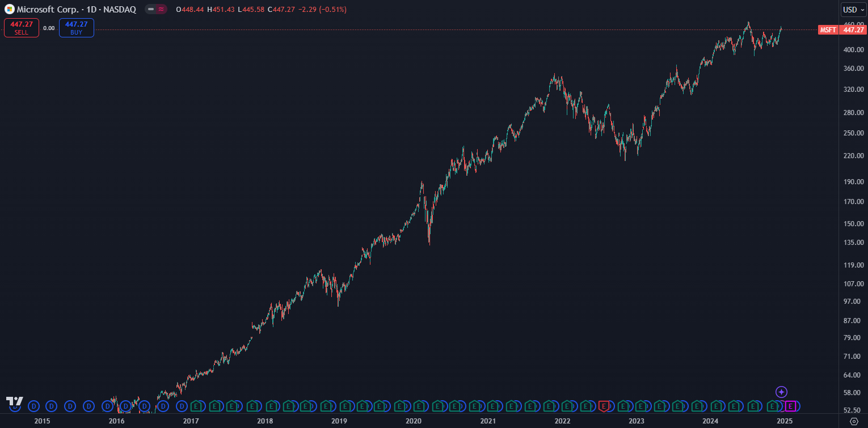Viewport: 868px width, 428px height.
Task: Toggle the dash half of the header switch
Action: point(151,10)
